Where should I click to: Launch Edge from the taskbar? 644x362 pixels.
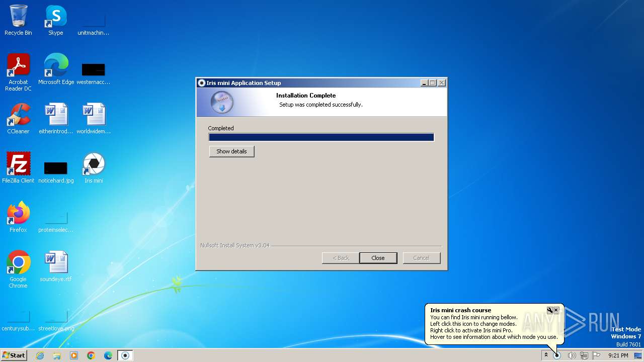(x=108, y=355)
